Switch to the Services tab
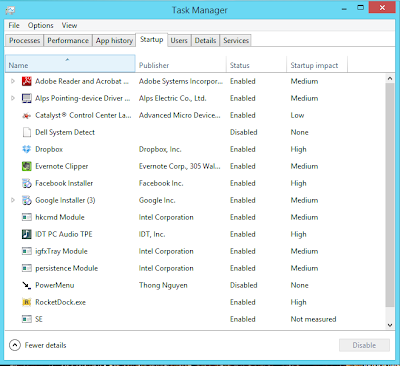This screenshot has height=366, width=400. pos(236,40)
